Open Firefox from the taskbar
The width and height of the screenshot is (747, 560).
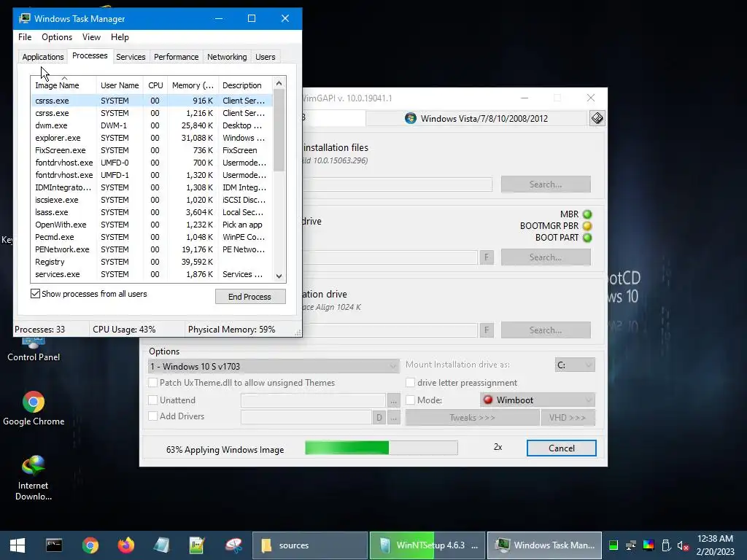[126, 545]
